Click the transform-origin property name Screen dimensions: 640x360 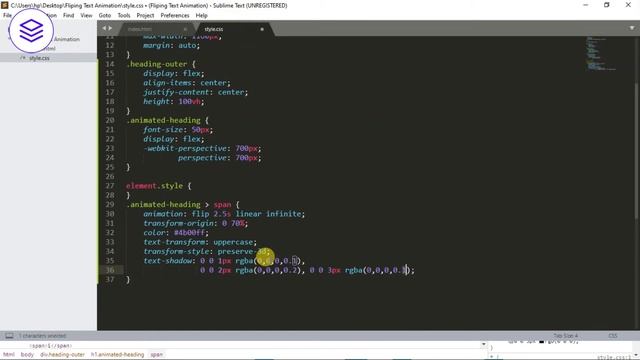click(x=178, y=223)
